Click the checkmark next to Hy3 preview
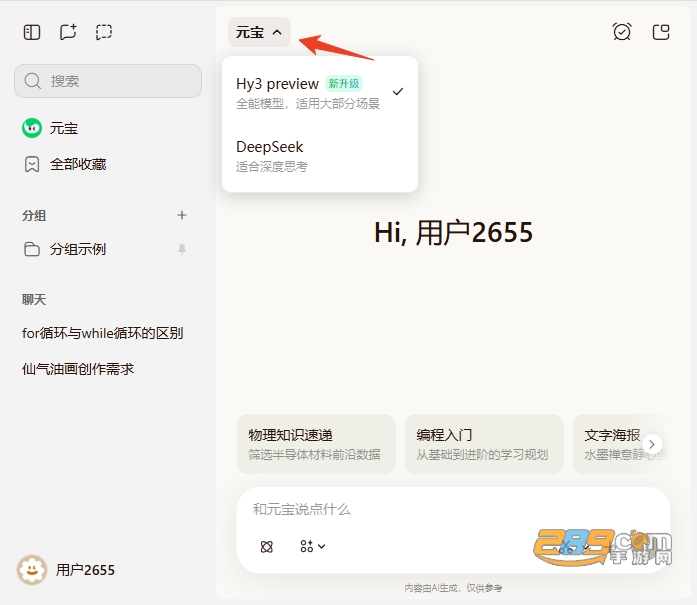Image resolution: width=697 pixels, height=605 pixels. click(398, 92)
